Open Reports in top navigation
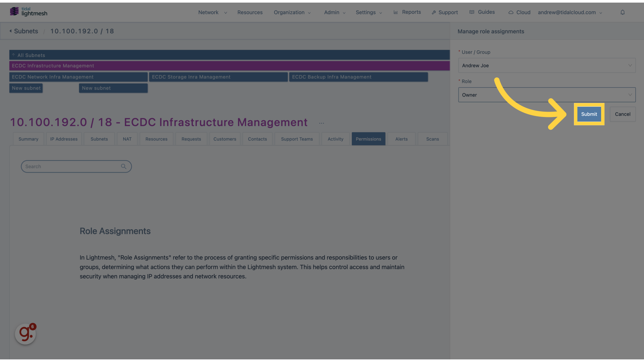The width and height of the screenshot is (644, 362). pos(411,12)
